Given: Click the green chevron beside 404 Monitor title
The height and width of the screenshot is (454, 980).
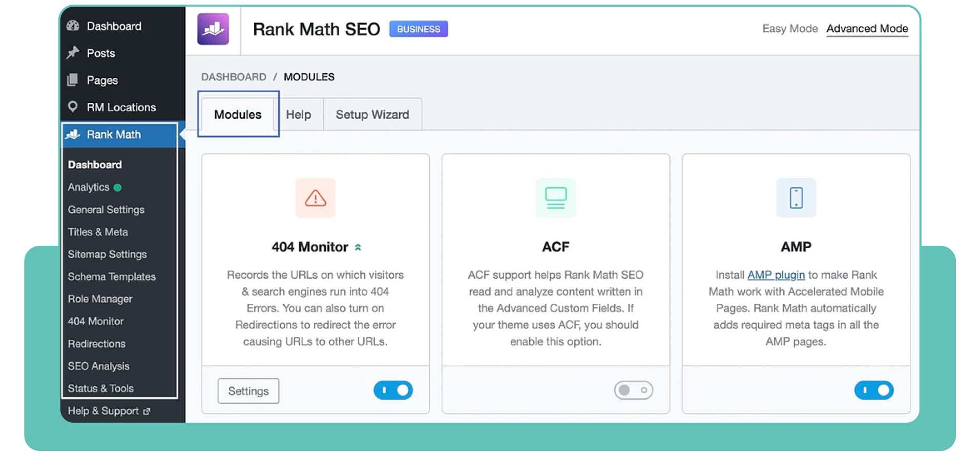Looking at the screenshot, I should pos(358,247).
